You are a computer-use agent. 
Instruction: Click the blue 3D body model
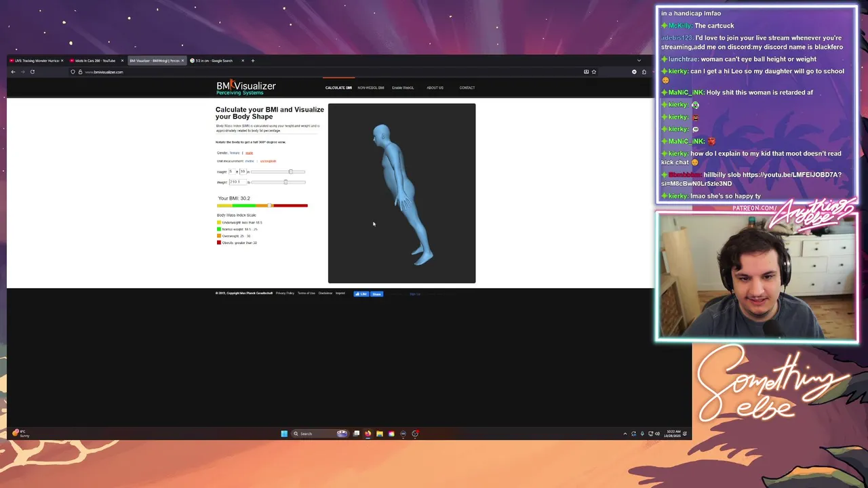click(399, 193)
